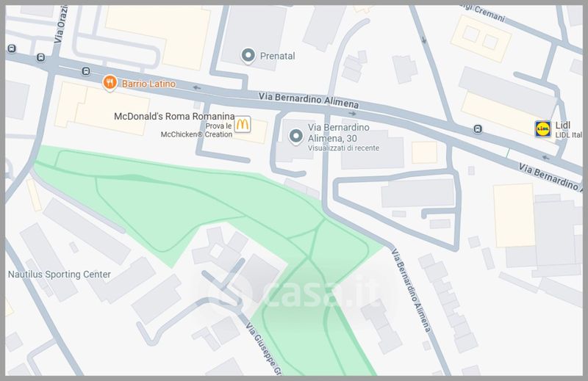Select the bus stop icon left of Barrio Latino
588x381 pixels.
[86, 71]
